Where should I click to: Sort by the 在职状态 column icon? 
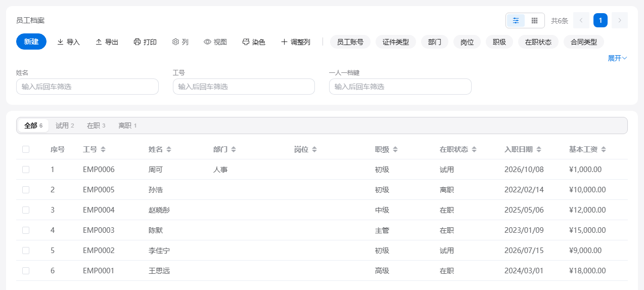[x=474, y=150]
